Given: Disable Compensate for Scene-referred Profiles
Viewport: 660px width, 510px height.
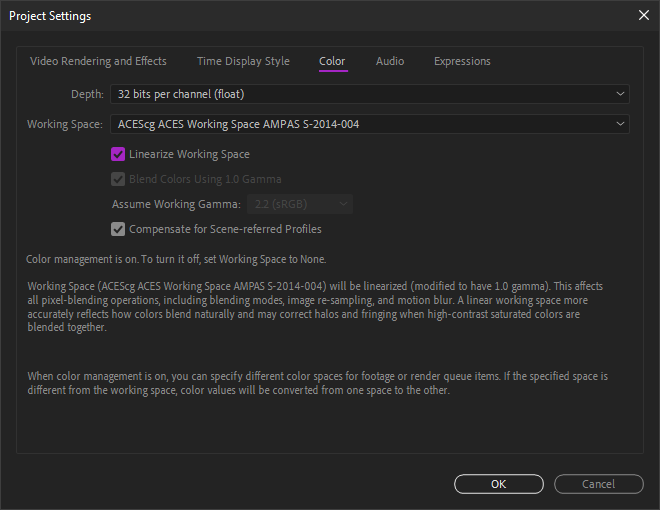Looking at the screenshot, I should pyautogui.click(x=118, y=229).
